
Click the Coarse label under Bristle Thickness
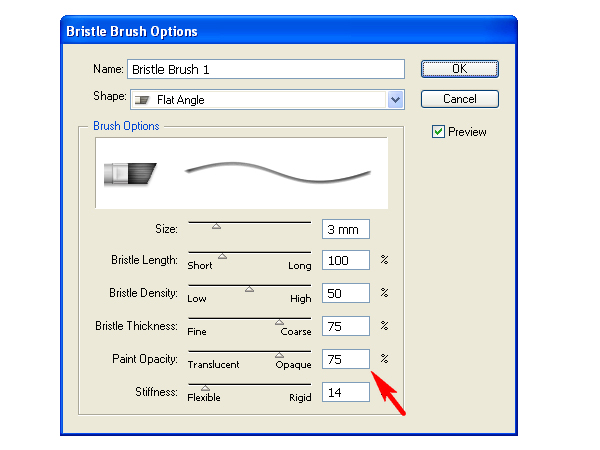296,331
